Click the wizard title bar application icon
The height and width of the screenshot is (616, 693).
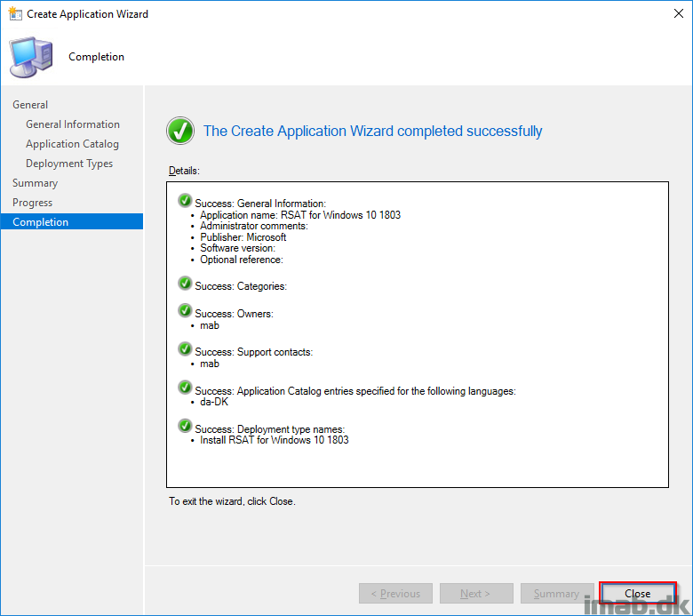(x=15, y=13)
